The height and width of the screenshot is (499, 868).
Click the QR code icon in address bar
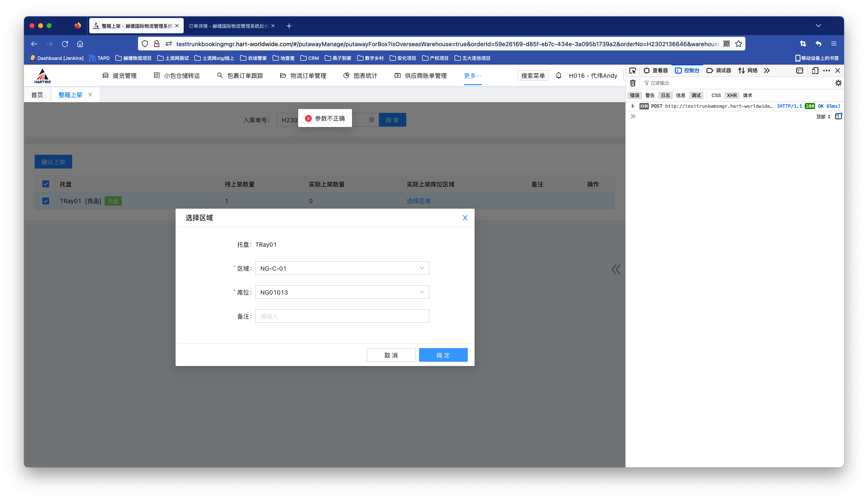727,44
